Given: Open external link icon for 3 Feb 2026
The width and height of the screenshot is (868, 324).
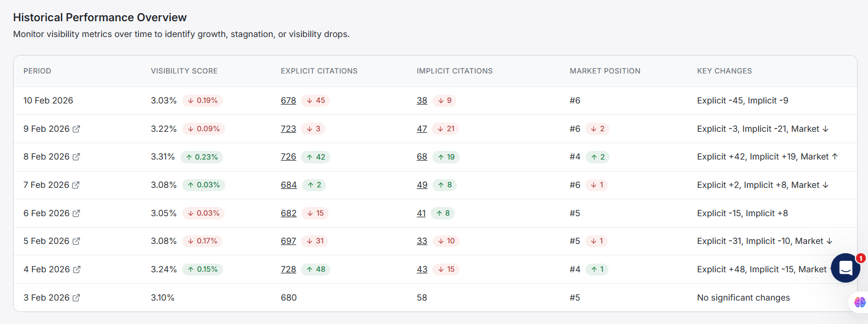Looking at the screenshot, I should (x=76, y=298).
